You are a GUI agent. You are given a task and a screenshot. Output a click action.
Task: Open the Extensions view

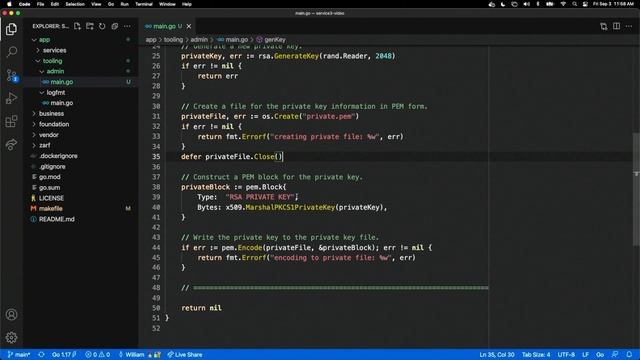tap(11, 121)
